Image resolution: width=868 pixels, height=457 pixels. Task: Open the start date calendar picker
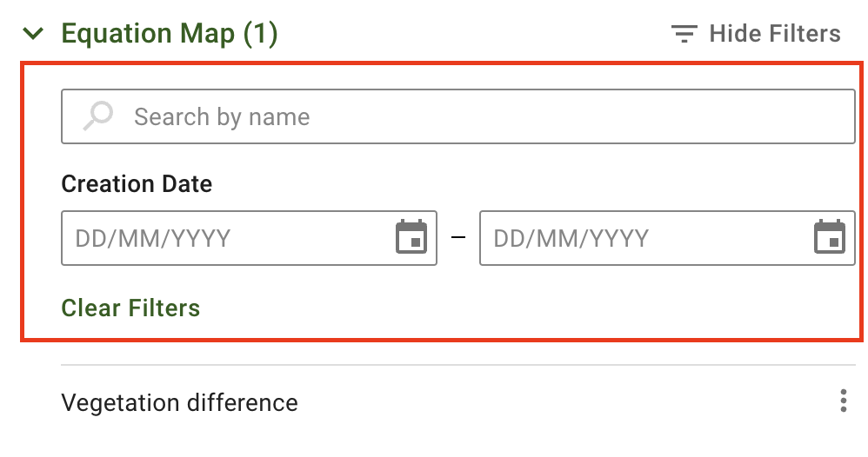tap(411, 237)
